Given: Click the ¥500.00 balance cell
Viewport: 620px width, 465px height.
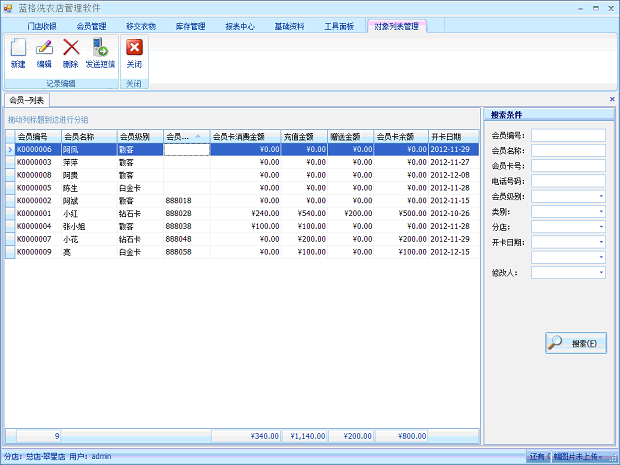Looking at the screenshot, I should [x=401, y=214].
